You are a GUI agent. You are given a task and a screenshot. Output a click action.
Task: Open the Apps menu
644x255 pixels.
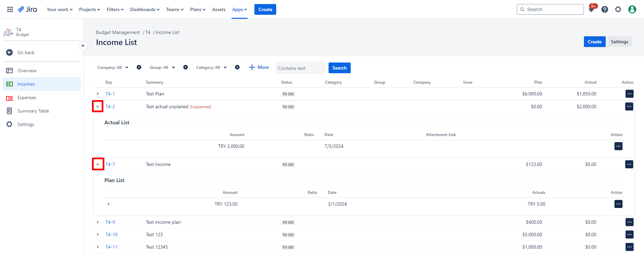click(x=240, y=9)
